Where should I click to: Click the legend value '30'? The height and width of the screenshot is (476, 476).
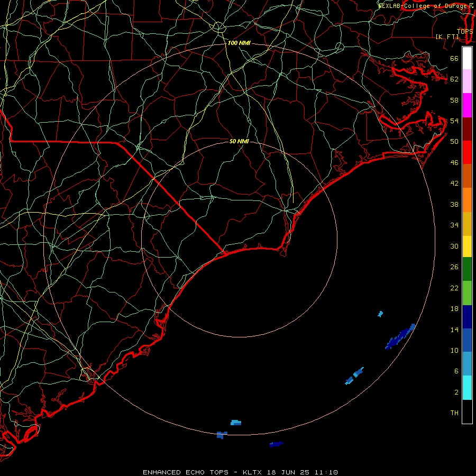(x=454, y=246)
